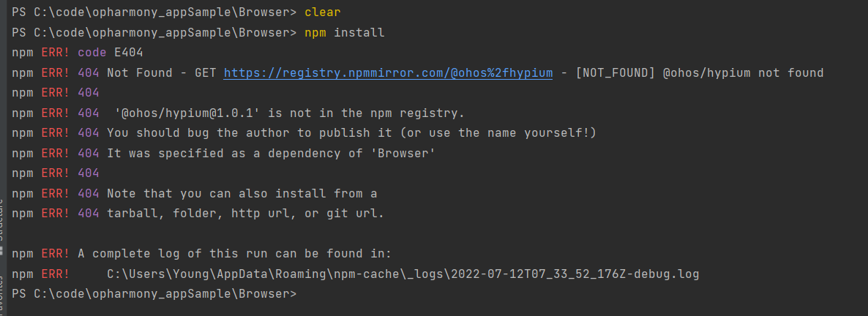
Task: Click 'is not in the npm registry' text
Action: pyautogui.click(x=367, y=113)
